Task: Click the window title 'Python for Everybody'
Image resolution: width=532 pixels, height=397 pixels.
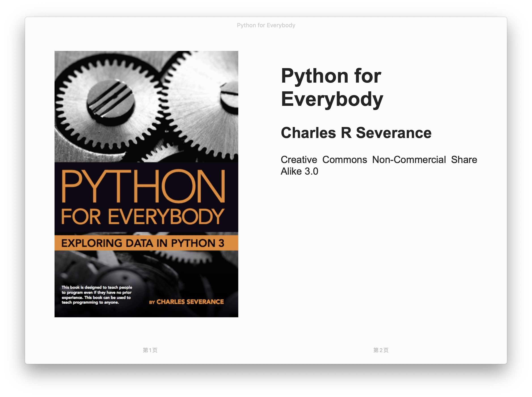Action: pyautogui.click(x=266, y=25)
